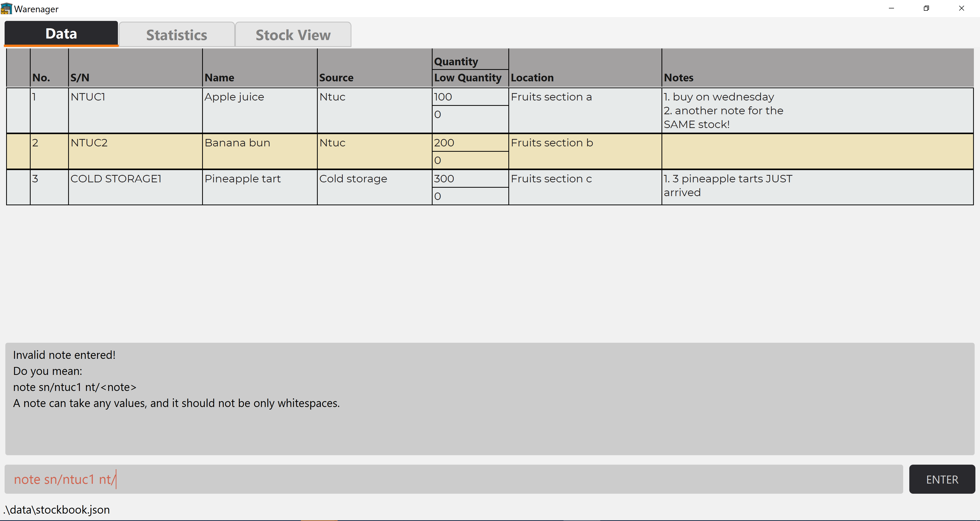
Task: Switch to the Data tab
Action: pyautogui.click(x=61, y=33)
